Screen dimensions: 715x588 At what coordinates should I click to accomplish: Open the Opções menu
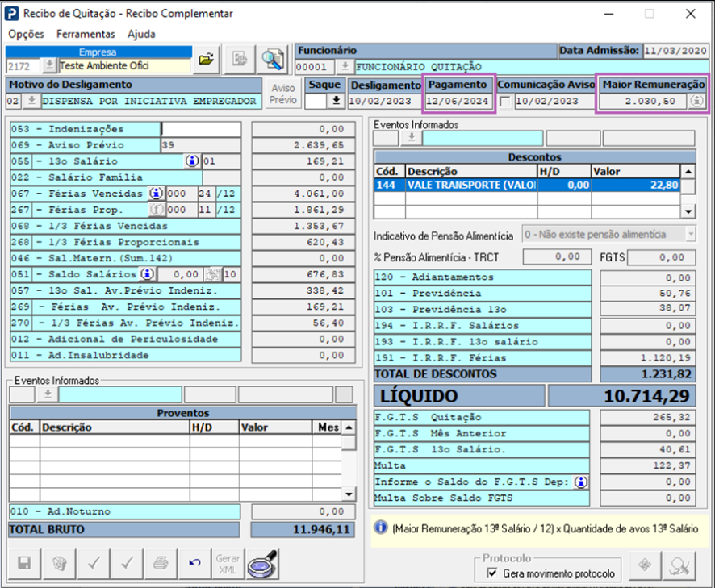tap(26, 34)
